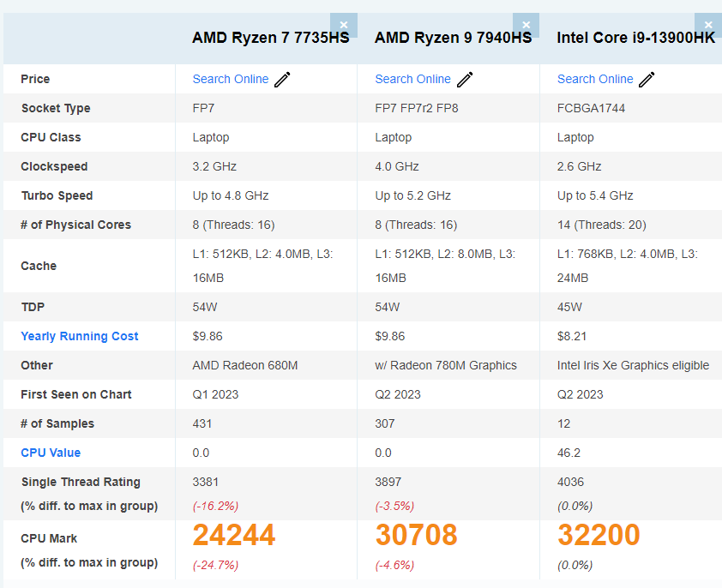Click the AMD Ryzen 9 7940HS heading
722x588 pixels.
click(453, 38)
